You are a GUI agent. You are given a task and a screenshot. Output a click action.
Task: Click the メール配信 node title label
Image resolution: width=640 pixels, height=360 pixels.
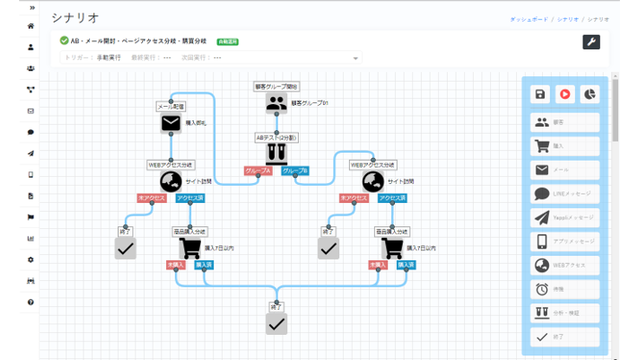[x=171, y=107]
